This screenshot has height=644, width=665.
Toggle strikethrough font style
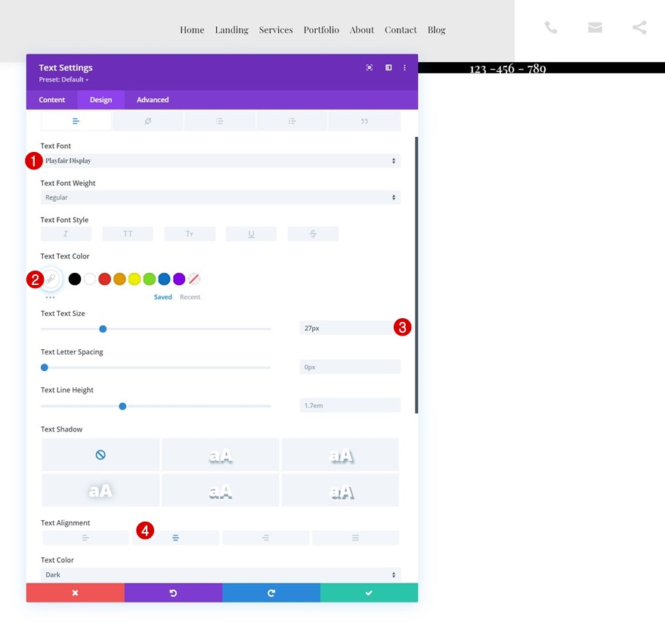313,234
